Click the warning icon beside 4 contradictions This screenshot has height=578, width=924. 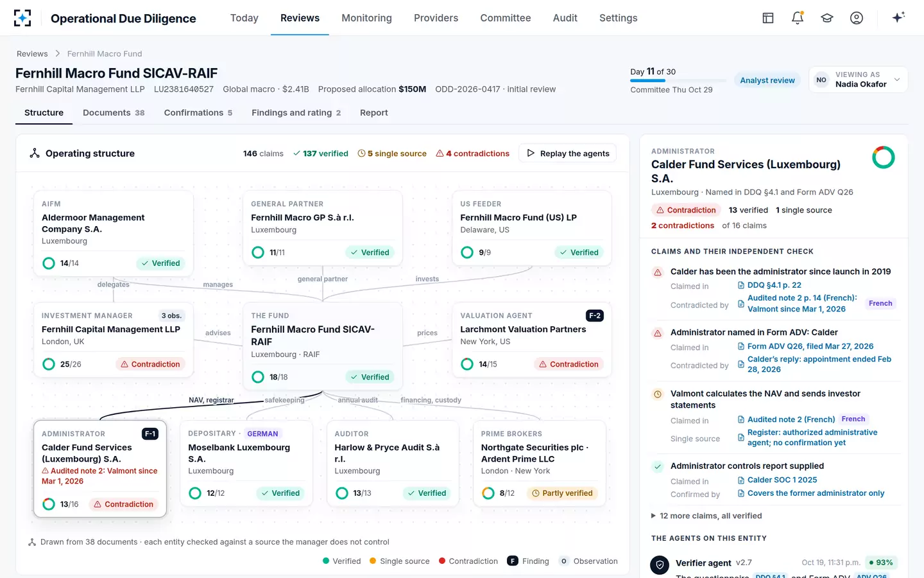pos(440,153)
